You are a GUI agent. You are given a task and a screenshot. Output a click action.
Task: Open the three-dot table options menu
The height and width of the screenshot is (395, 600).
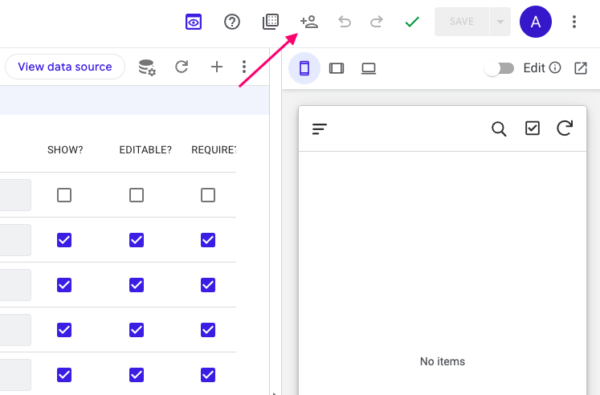(244, 67)
